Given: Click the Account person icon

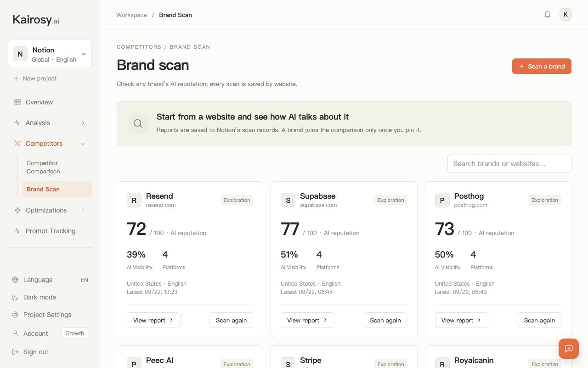Looking at the screenshot, I should click(15, 333).
